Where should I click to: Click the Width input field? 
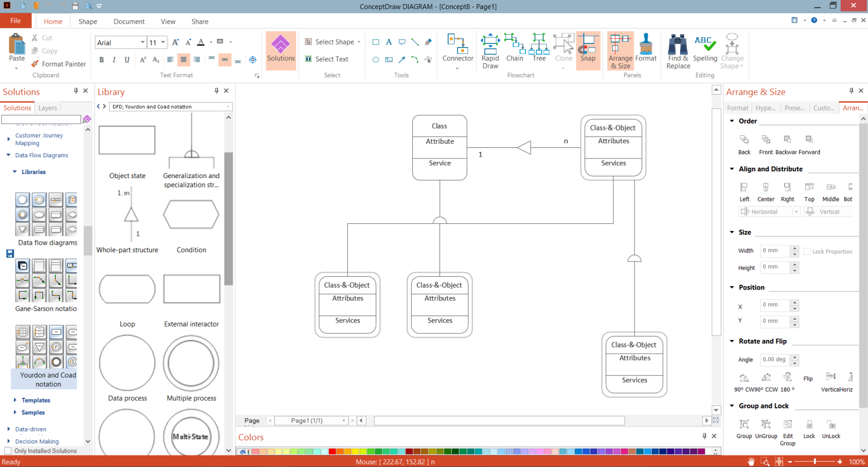point(775,251)
